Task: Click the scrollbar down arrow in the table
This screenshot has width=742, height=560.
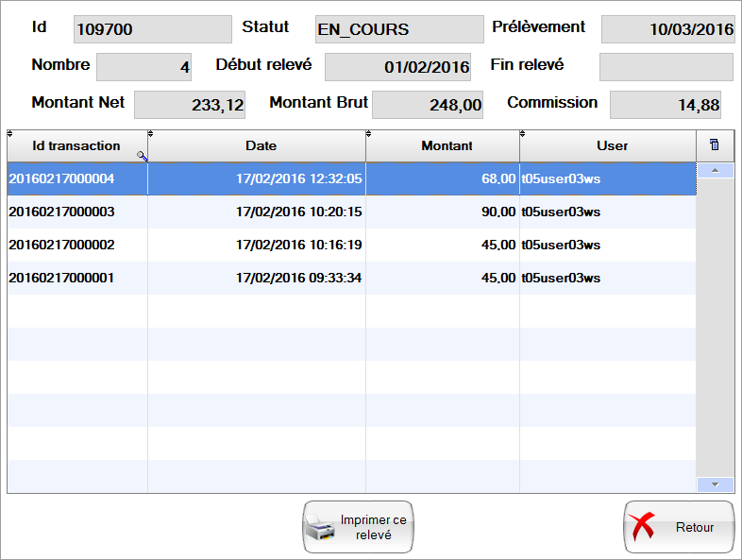Action: [715, 484]
